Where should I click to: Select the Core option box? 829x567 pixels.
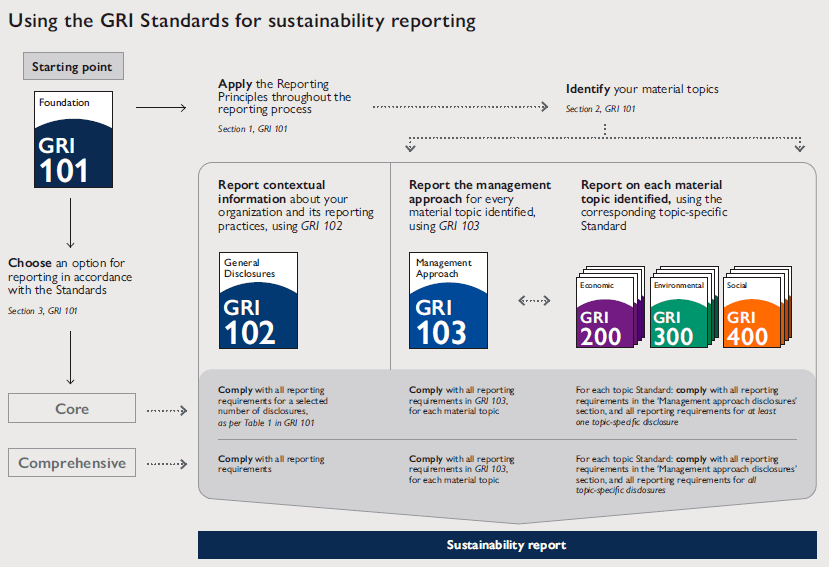[71, 409]
